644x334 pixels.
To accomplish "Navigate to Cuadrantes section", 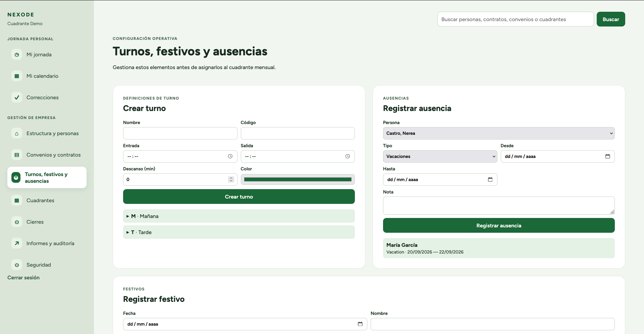I will 47,201.
